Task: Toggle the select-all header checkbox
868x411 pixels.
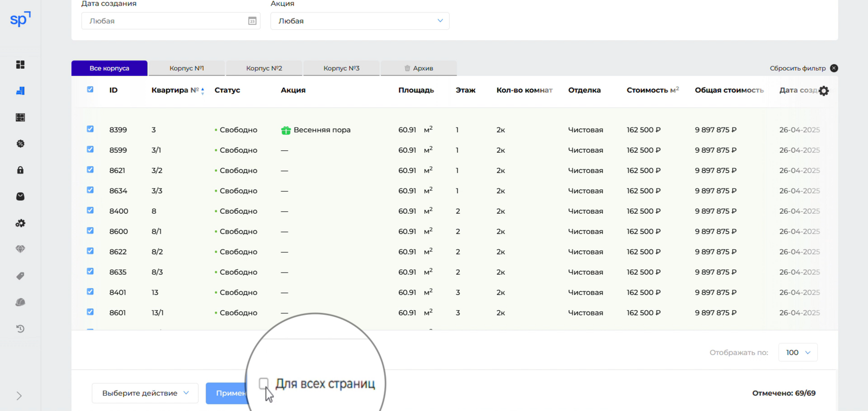Action: [90, 89]
